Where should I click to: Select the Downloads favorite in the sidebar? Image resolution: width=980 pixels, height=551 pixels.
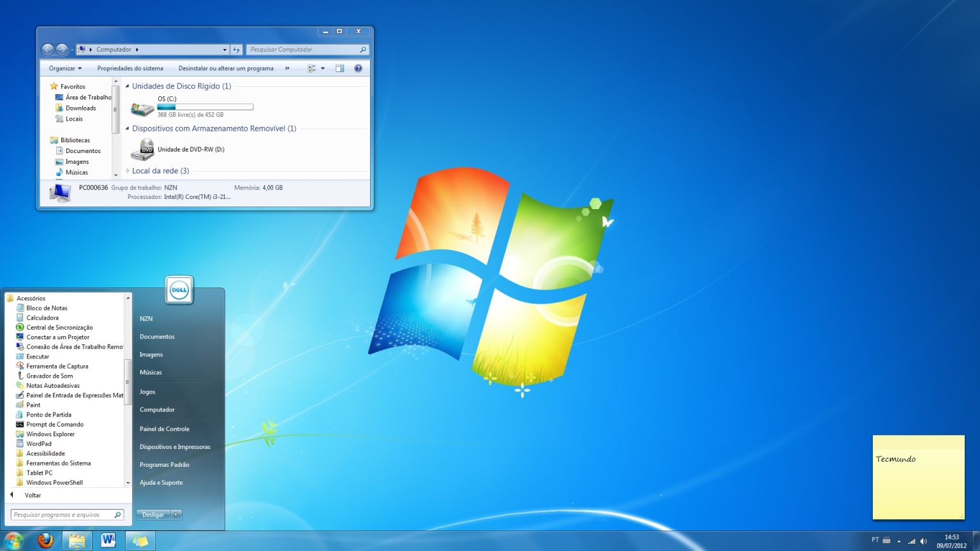[80, 108]
